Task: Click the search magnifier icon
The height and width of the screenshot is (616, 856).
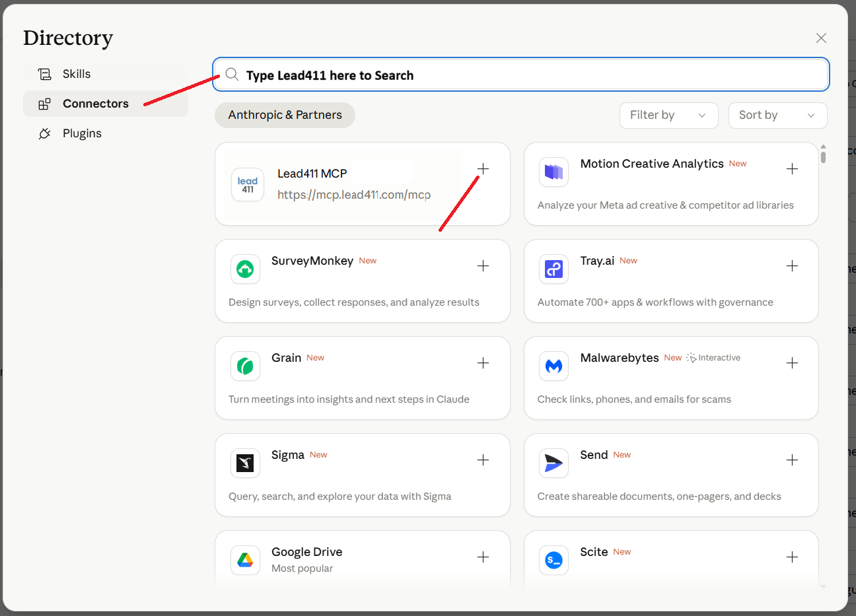Action: (x=232, y=75)
